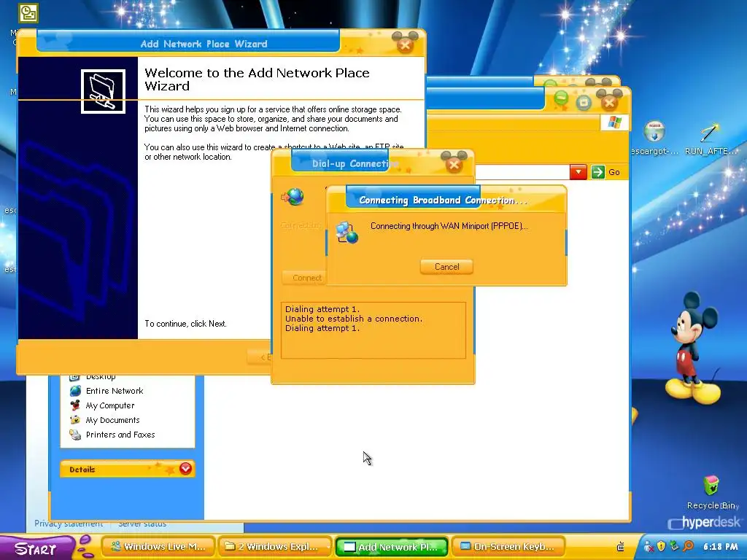Viewport: 747px width, 560px height.
Task: Switch to On-Screen Keyboard taskbar button
Action: 508,547
